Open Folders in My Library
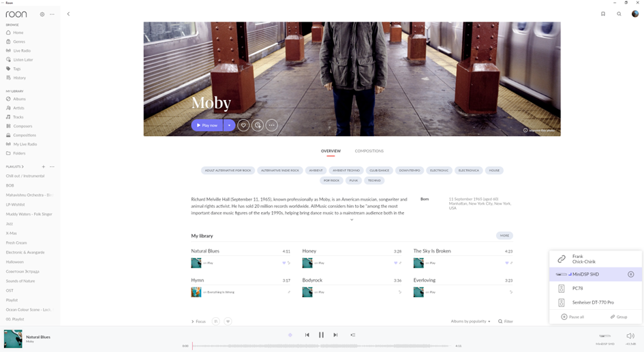The image size is (644, 352). (16, 153)
